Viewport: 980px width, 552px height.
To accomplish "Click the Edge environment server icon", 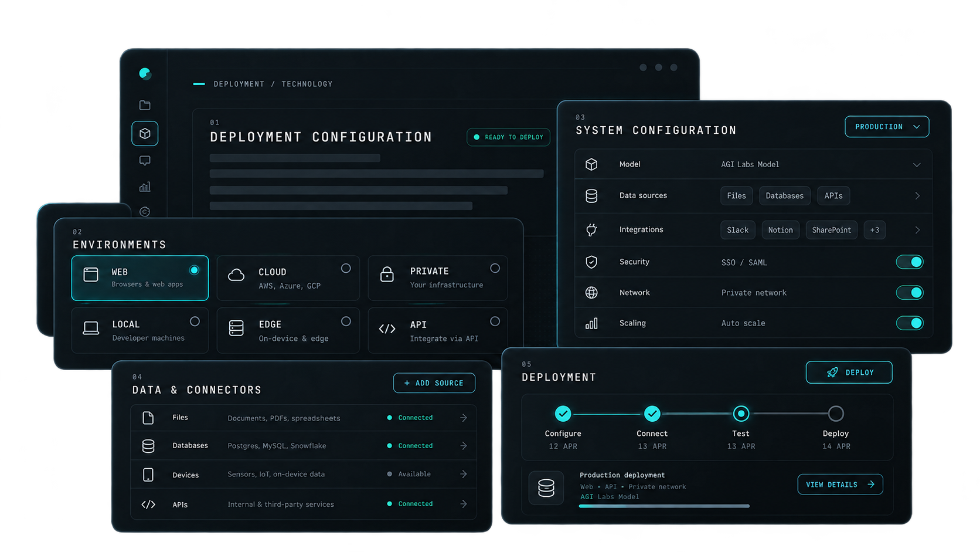I will coord(236,328).
